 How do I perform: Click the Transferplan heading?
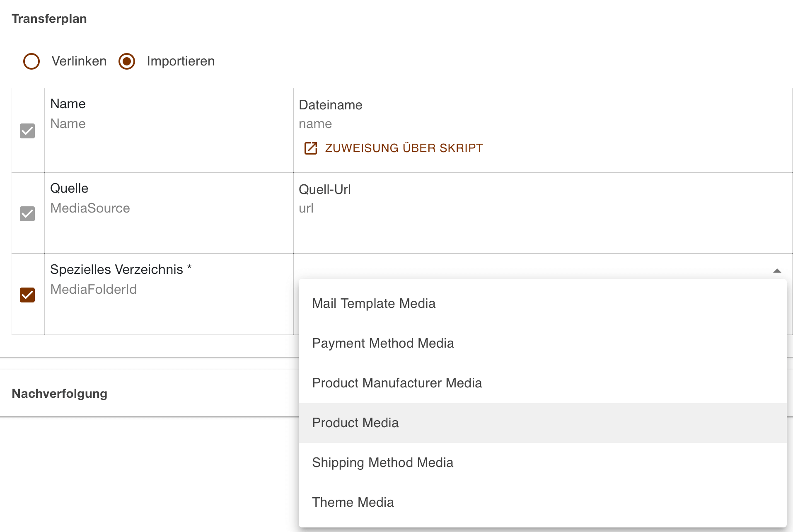49,18
